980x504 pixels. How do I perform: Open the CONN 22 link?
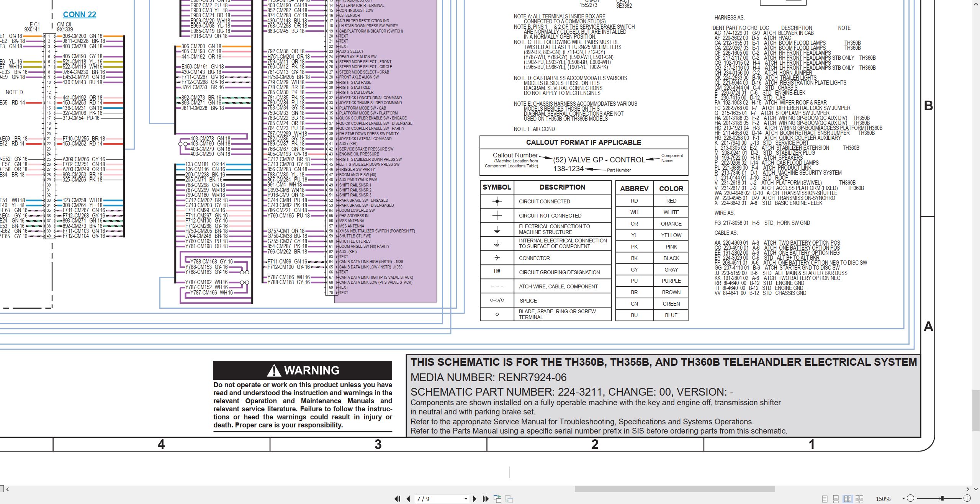(79, 15)
